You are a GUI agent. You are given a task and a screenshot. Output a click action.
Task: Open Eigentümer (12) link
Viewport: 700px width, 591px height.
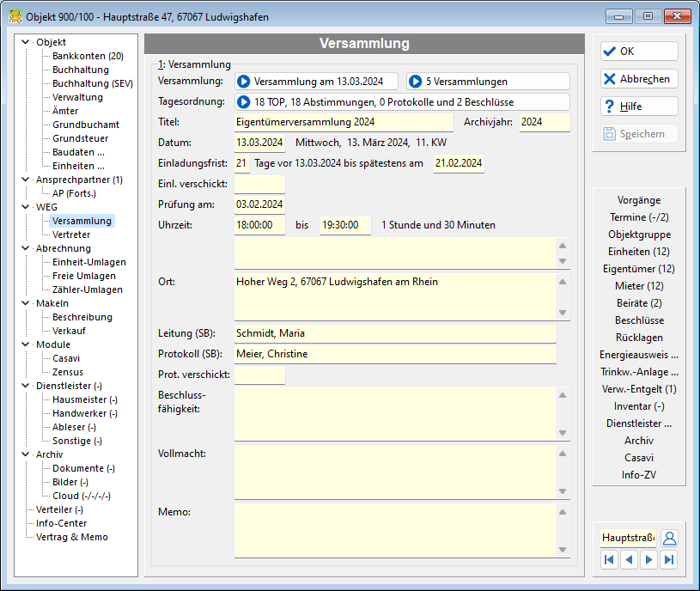coord(639,269)
